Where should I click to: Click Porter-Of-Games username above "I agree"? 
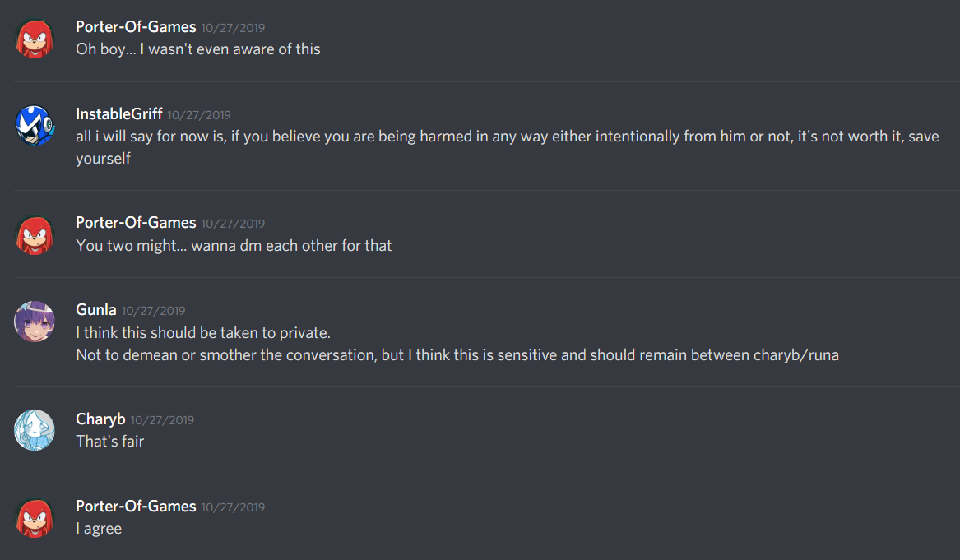[136, 507]
